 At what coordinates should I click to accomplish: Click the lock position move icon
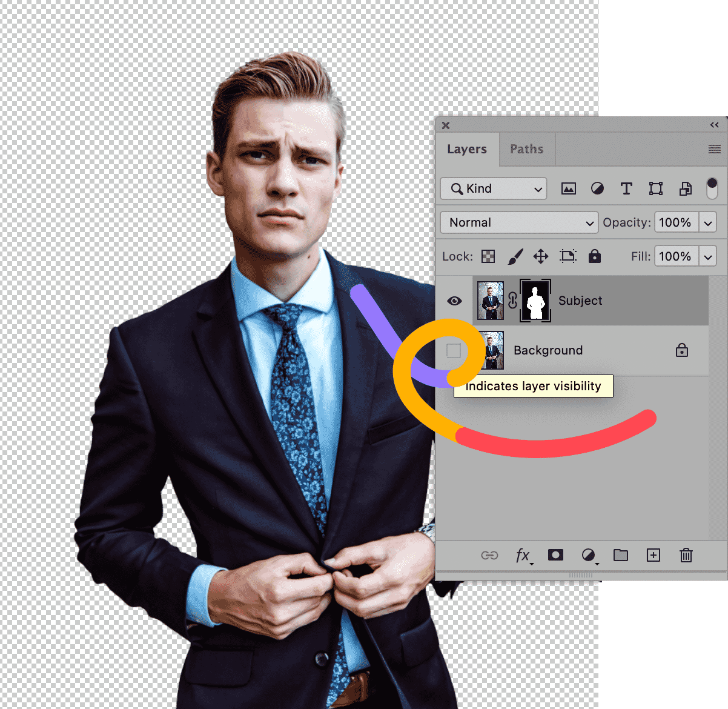[x=541, y=256]
